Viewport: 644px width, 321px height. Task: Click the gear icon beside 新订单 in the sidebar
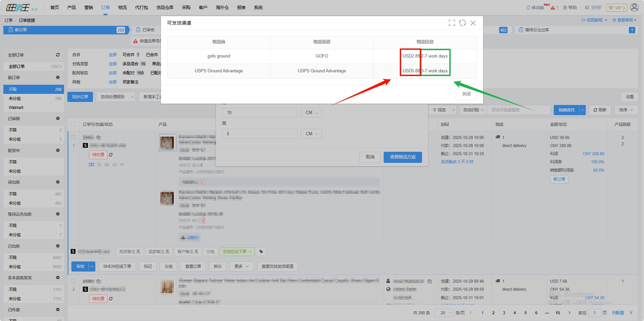click(x=58, y=77)
